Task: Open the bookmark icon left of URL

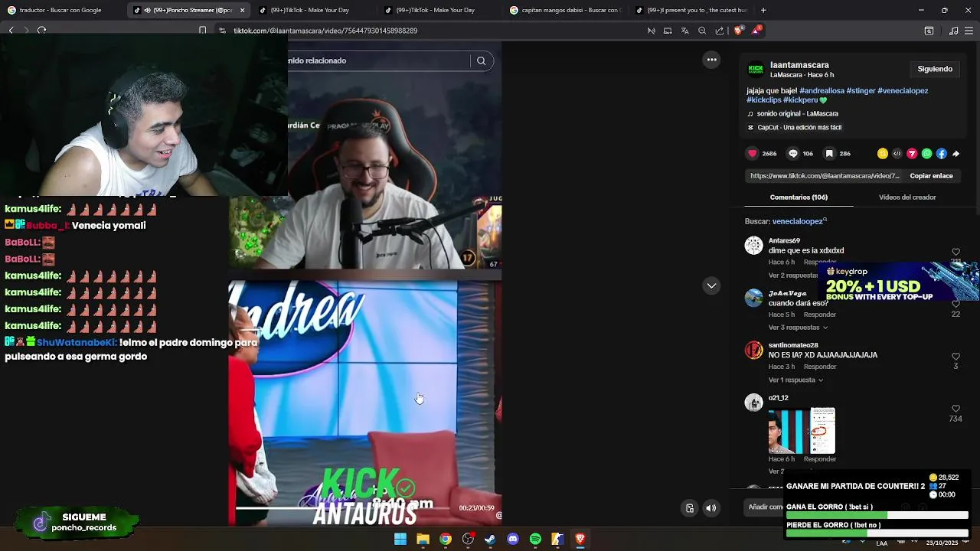Action: pos(202,31)
